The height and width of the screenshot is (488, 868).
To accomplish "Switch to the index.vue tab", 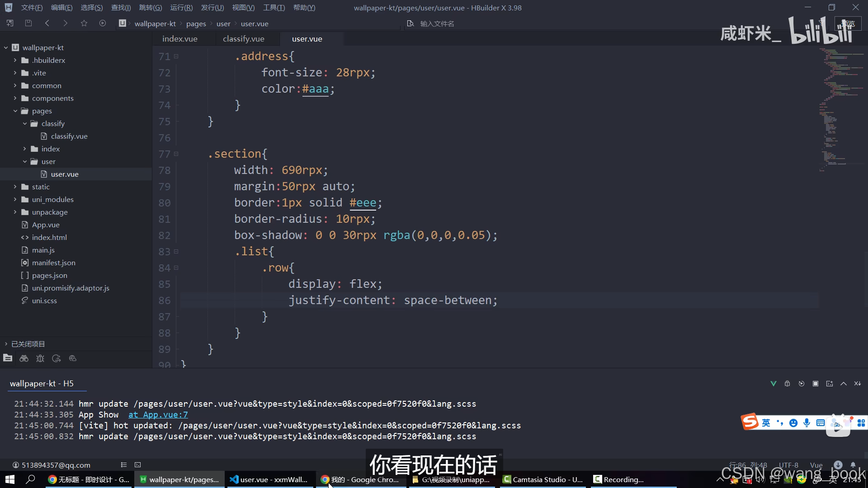I will click(180, 39).
